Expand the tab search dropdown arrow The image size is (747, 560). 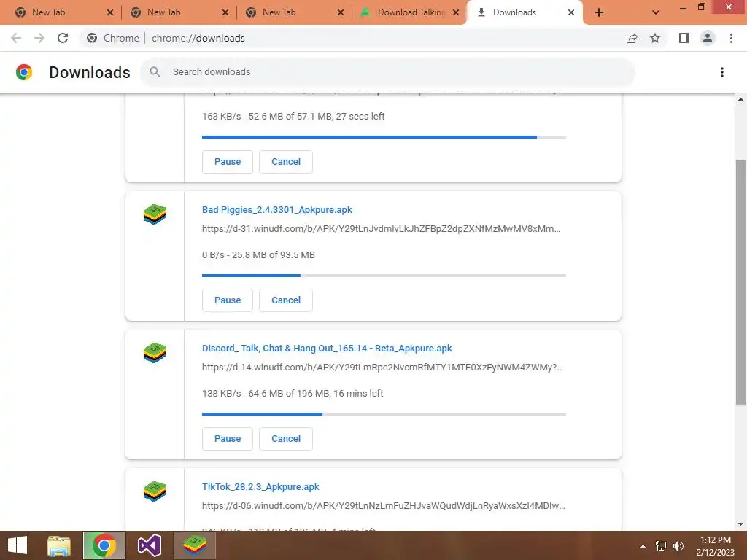pos(656,12)
